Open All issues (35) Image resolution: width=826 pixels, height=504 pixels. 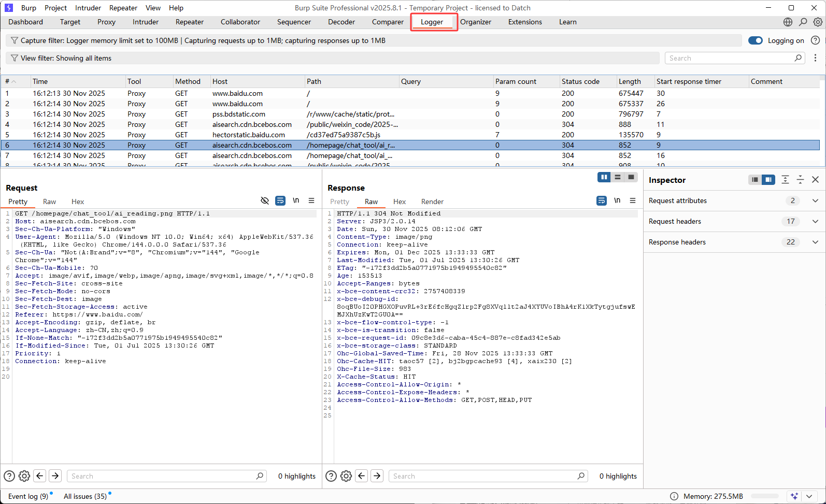click(85, 496)
